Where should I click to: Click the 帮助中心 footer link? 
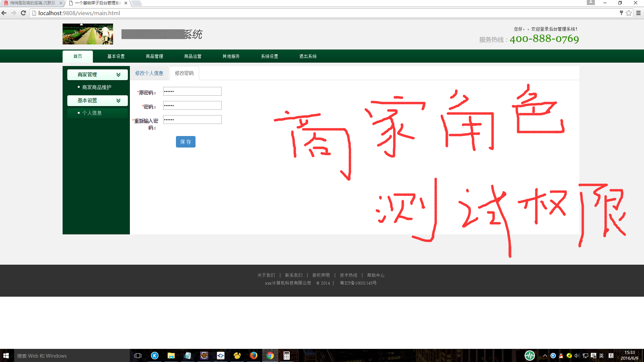click(x=376, y=275)
